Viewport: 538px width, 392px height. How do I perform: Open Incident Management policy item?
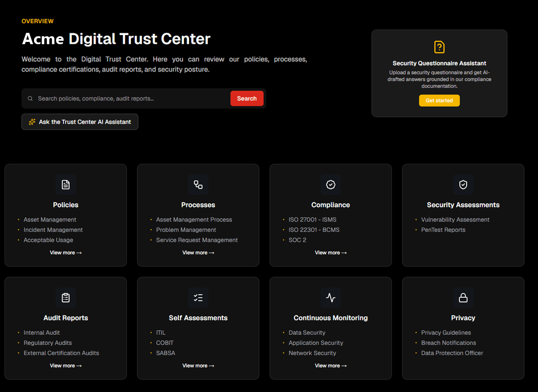[53, 230]
